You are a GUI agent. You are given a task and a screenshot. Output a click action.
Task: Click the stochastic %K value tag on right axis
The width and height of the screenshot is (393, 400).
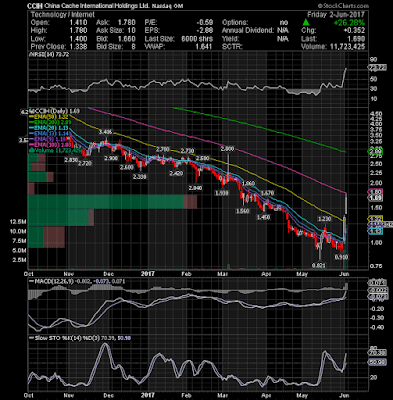[x=377, y=352]
